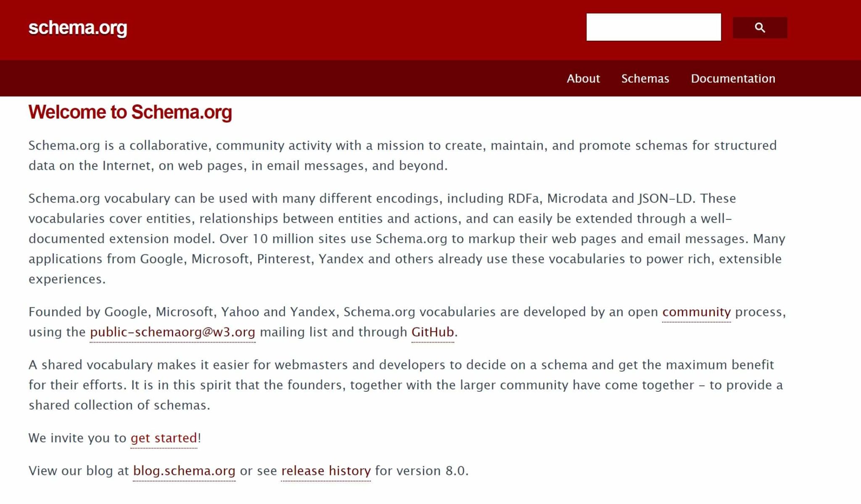Screen dimensions: 861x504
Task: Click the Welcome to Schema.org heading
Action: pyautogui.click(x=130, y=112)
